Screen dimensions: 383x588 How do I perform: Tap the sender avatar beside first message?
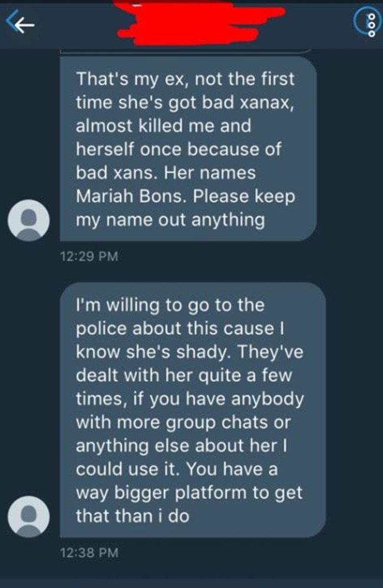click(28, 220)
